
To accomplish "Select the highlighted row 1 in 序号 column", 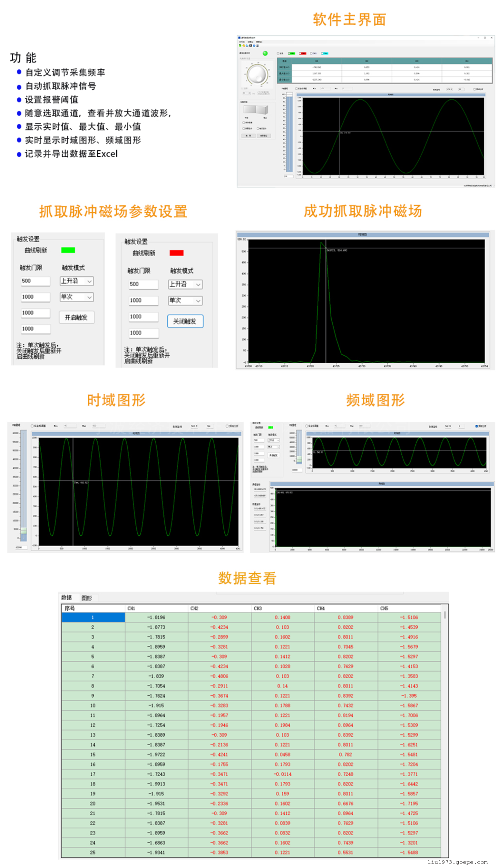I will click(93, 617).
